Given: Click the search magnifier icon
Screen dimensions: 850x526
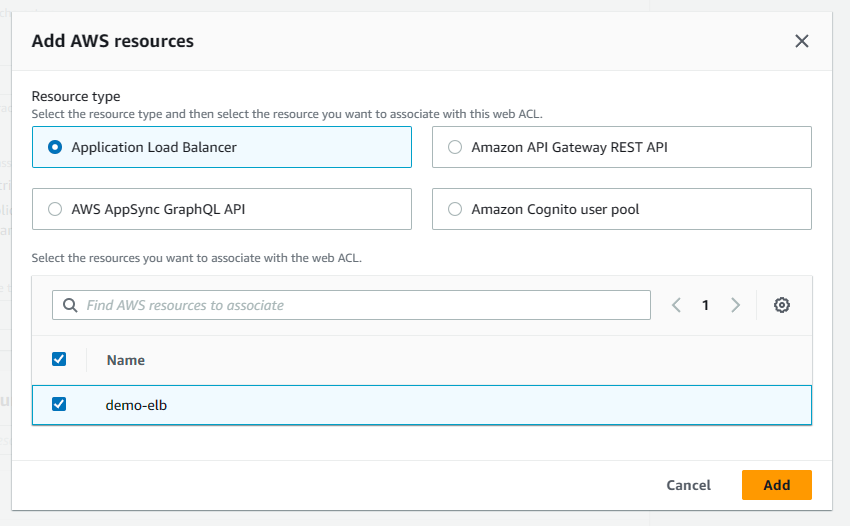Looking at the screenshot, I should (x=70, y=305).
